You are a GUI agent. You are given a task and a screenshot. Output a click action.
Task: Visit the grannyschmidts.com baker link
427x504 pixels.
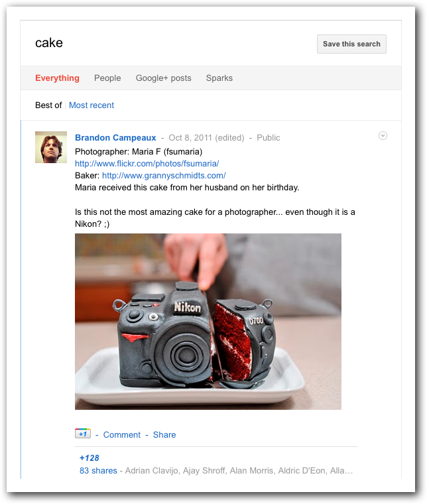point(164,176)
